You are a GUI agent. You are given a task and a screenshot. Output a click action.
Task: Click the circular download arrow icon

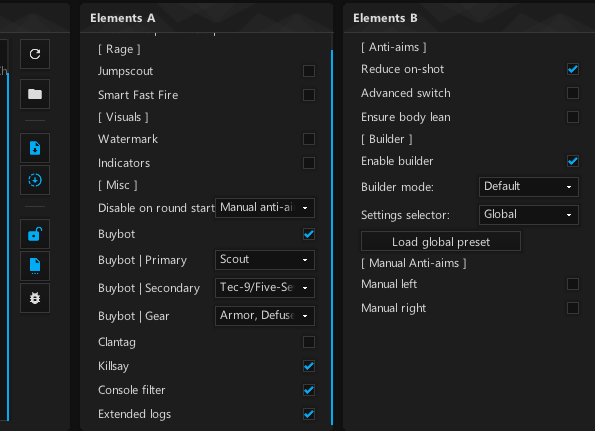coord(35,180)
